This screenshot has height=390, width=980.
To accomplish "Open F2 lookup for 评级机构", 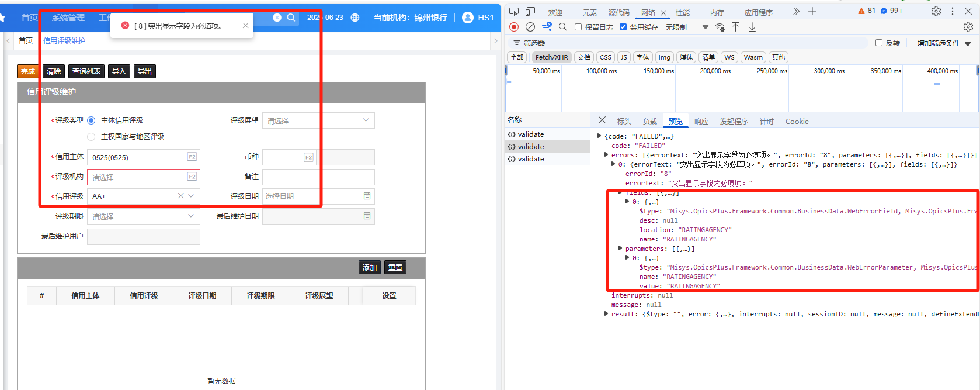I will [192, 177].
